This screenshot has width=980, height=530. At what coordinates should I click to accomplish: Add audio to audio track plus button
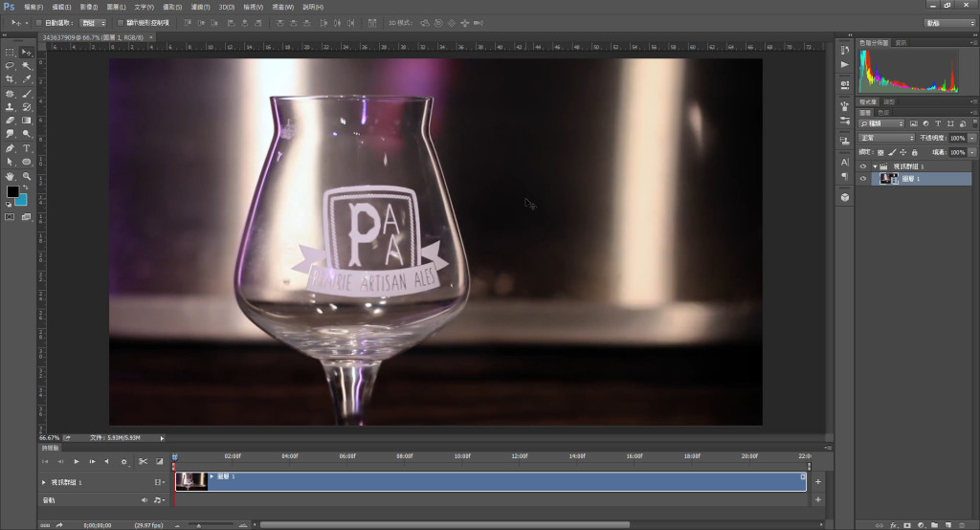(x=818, y=499)
